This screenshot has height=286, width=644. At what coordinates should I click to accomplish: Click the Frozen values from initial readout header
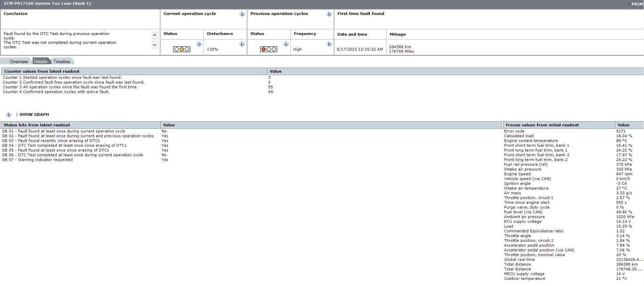[542, 125]
